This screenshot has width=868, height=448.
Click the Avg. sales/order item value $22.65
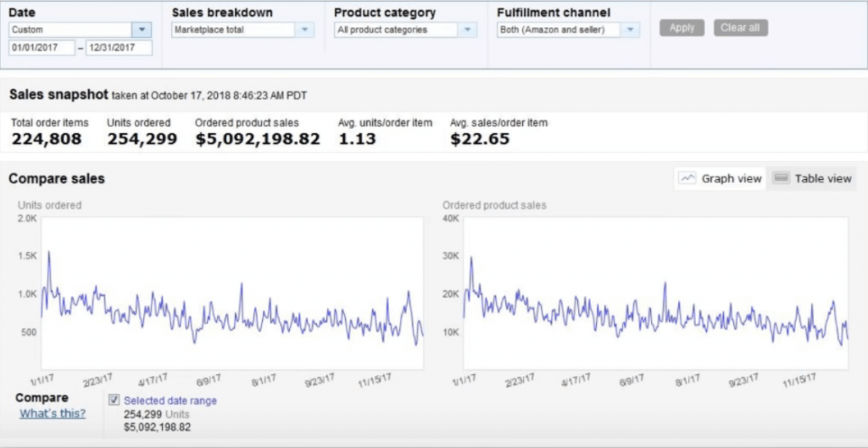click(x=480, y=139)
